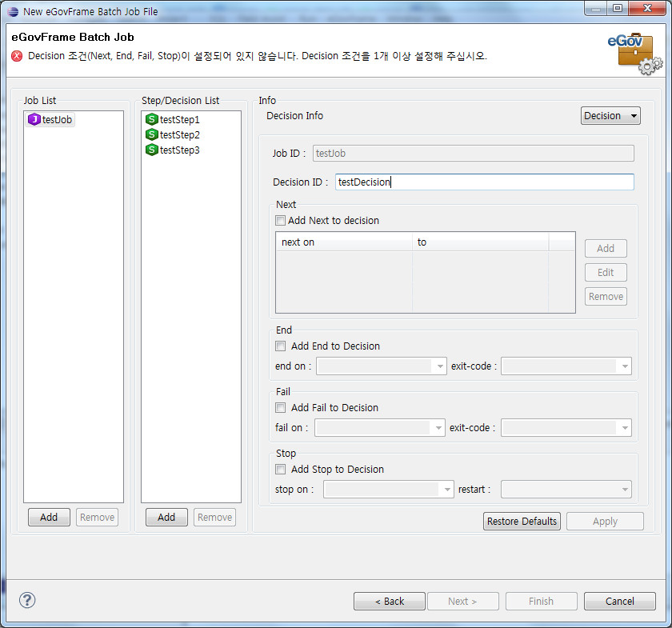Viewport: 672px width, 628px height.
Task: Toggle Add Stop to Decision checkbox
Action: click(x=280, y=470)
